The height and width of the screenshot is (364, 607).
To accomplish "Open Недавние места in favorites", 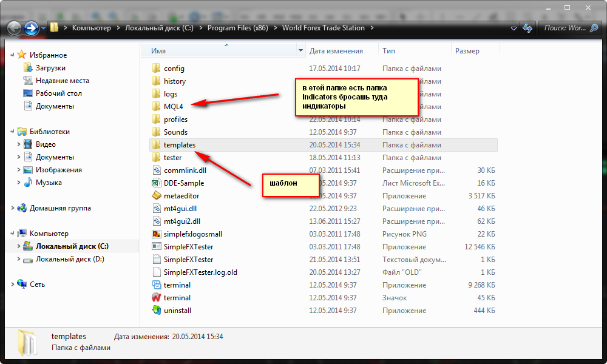I will (x=63, y=81).
